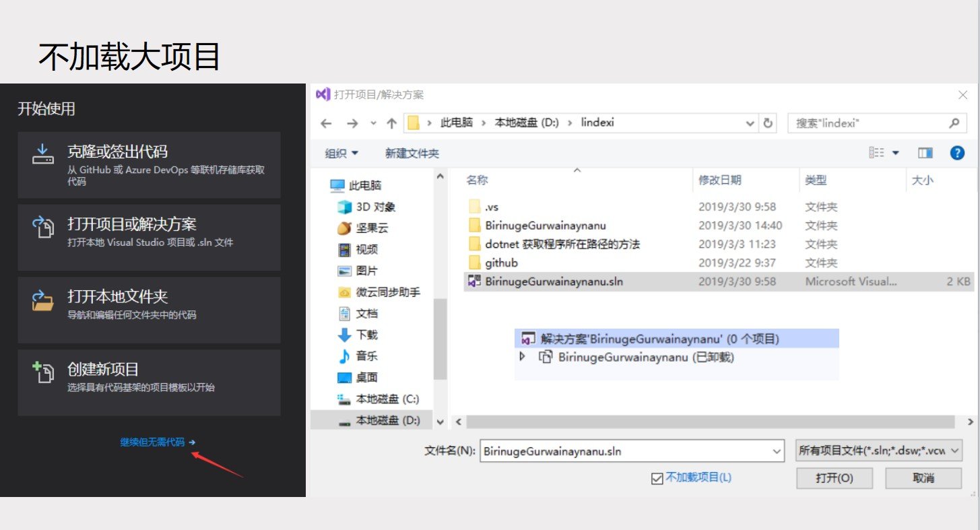Viewport: 980px width, 530px height.
Task: Select 桌面 in navigation pane
Action: click(358, 377)
